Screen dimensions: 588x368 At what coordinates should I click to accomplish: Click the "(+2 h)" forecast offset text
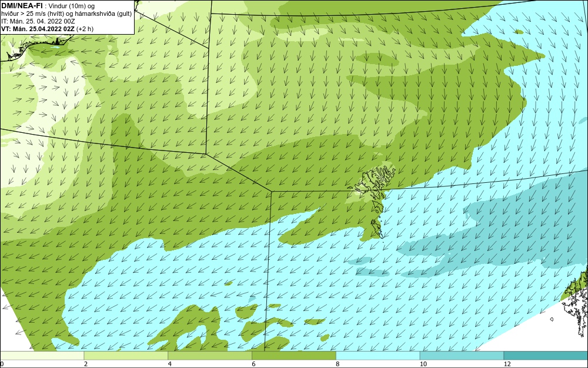(x=85, y=29)
